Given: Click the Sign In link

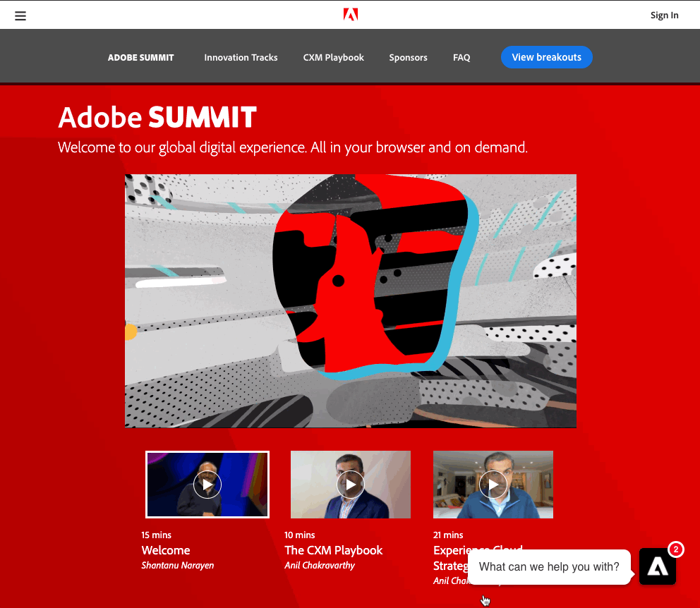Looking at the screenshot, I should coord(664,16).
